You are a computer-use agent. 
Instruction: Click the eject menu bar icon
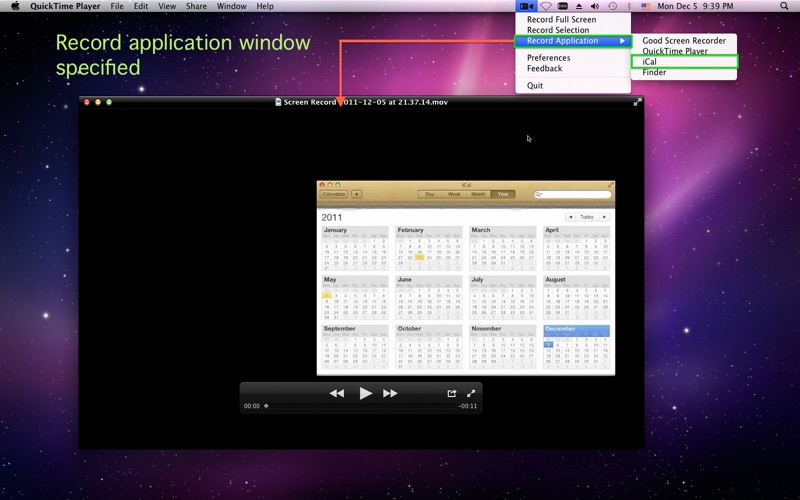579,6
